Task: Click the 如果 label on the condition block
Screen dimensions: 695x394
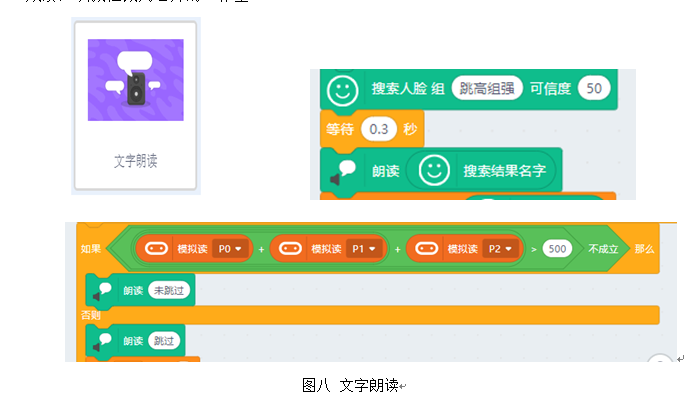Action: point(90,249)
